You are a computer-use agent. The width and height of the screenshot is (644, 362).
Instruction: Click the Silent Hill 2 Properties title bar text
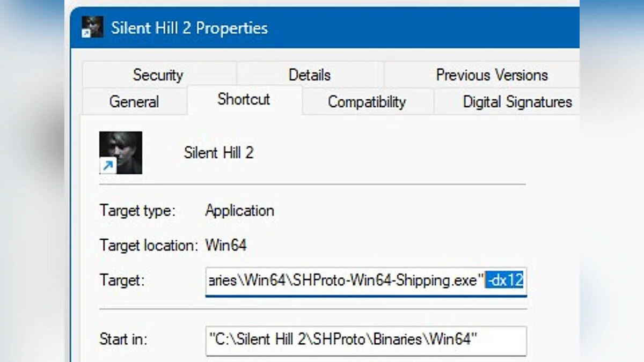tap(189, 28)
